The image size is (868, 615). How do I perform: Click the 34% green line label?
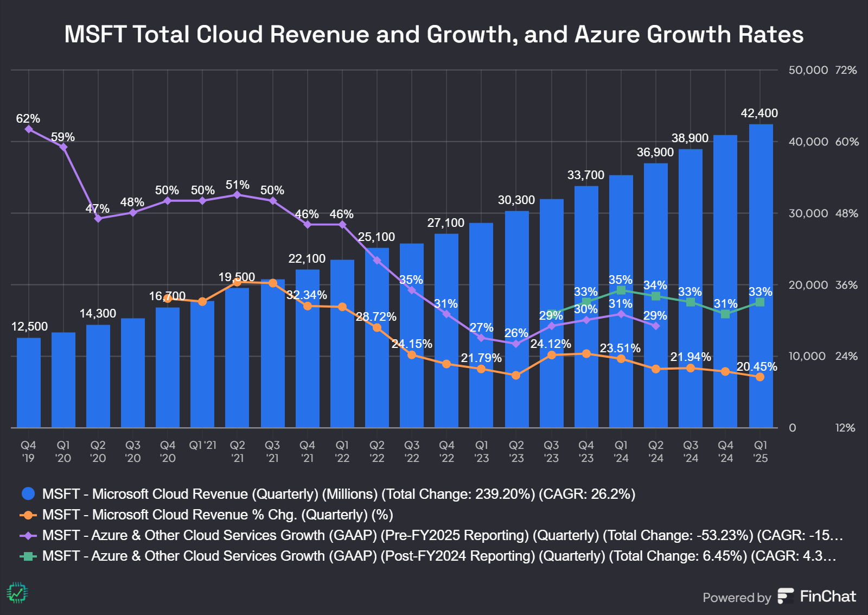(x=655, y=285)
